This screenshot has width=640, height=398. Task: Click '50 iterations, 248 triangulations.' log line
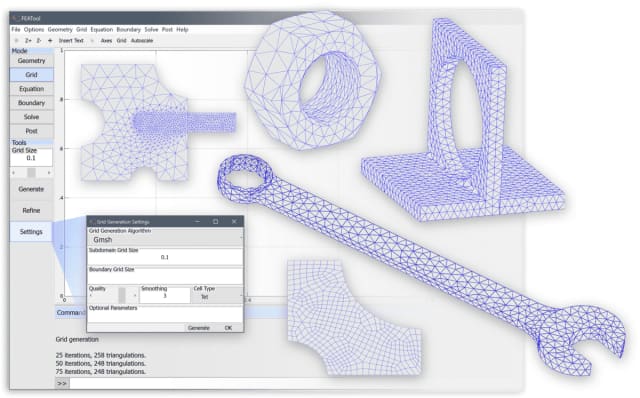pos(101,363)
